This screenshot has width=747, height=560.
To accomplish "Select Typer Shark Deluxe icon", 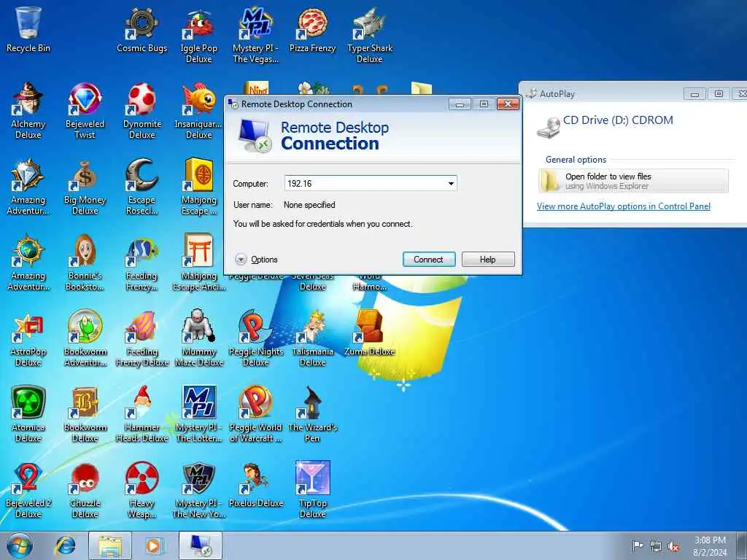I will [x=370, y=36].
